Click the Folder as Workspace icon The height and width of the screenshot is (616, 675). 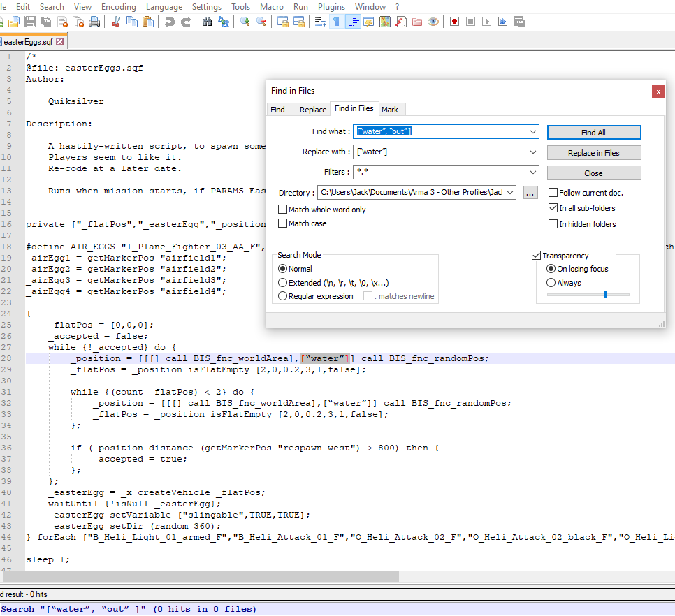coord(417,22)
